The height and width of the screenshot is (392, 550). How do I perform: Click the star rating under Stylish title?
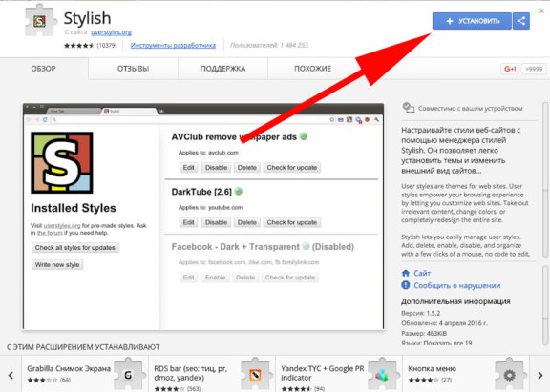[x=79, y=45]
